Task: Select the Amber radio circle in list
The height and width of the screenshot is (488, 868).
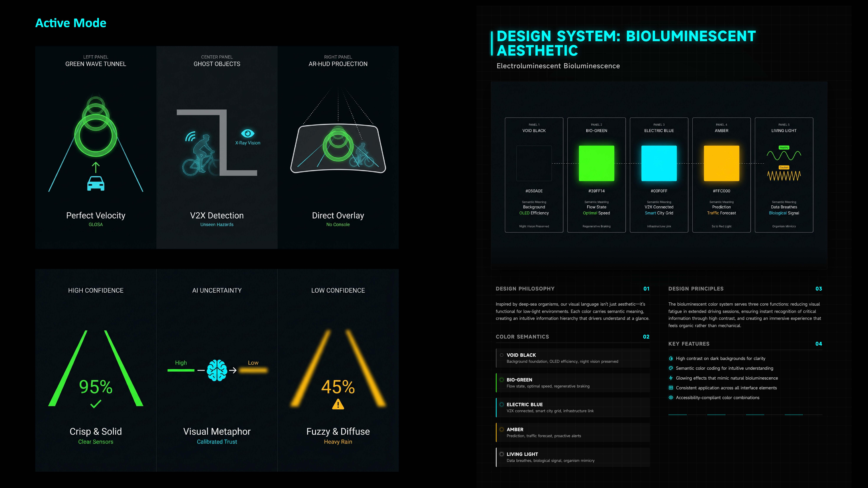Action: (x=502, y=429)
